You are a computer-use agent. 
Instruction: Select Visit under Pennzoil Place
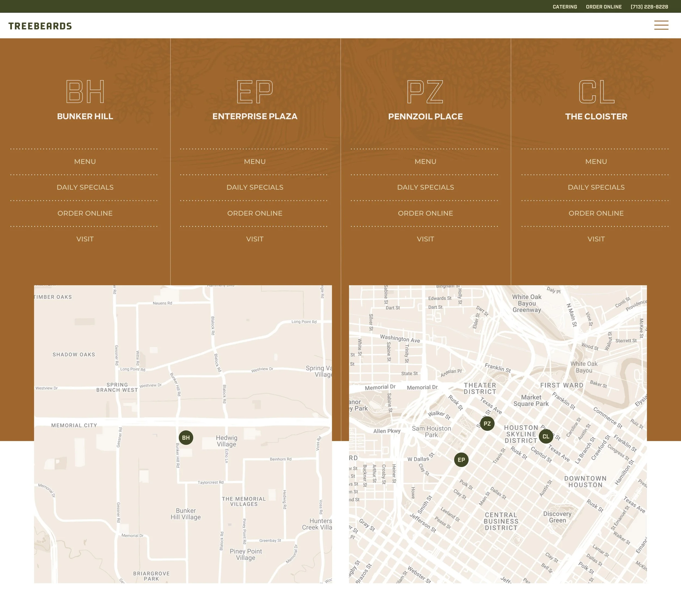(x=425, y=239)
